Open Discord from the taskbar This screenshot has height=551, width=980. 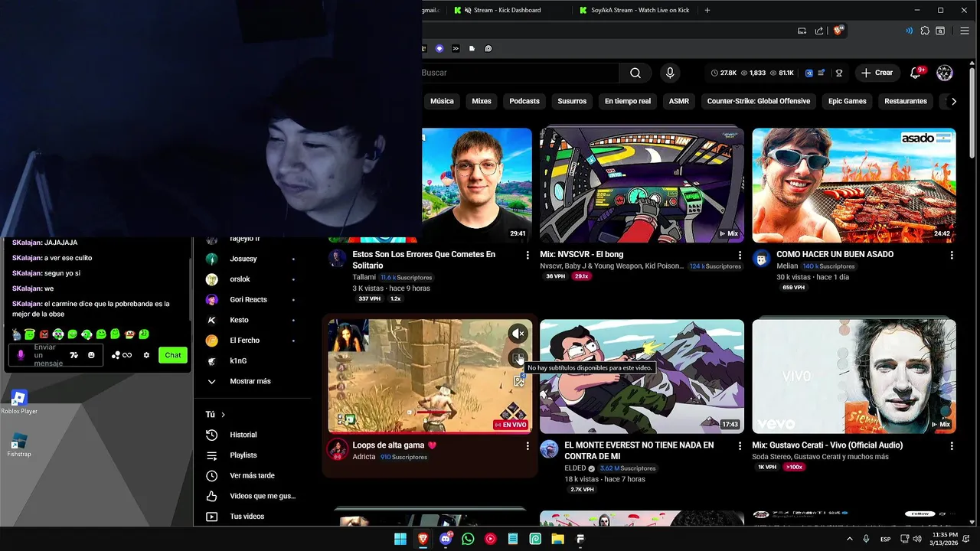coord(446,539)
